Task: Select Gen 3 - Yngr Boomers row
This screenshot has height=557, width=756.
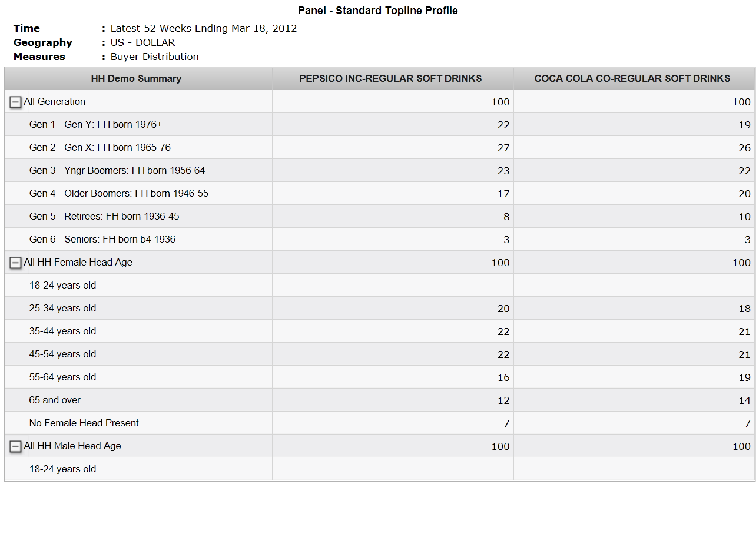Action: pyautogui.click(x=380, y=170)
